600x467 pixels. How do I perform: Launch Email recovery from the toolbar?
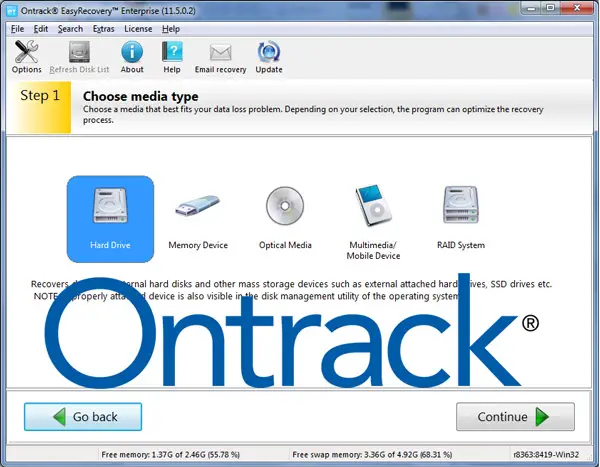point(220,57)
